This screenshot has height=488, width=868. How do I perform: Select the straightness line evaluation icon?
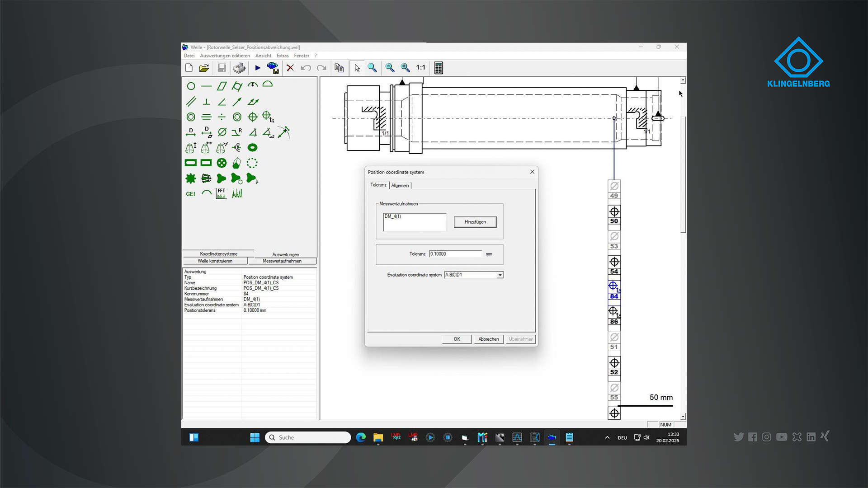206,86
